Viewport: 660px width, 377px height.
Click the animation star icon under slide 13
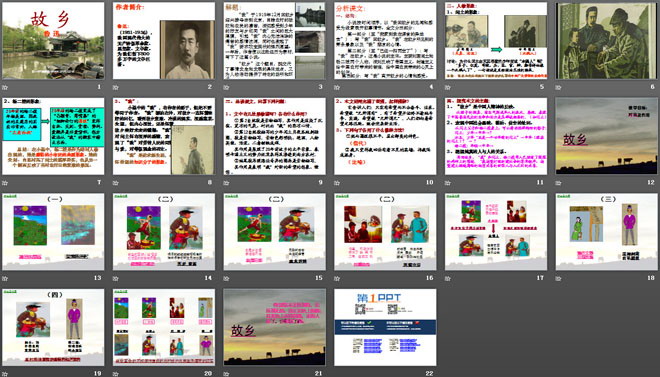pyautogui.click(x=5, y=278)
